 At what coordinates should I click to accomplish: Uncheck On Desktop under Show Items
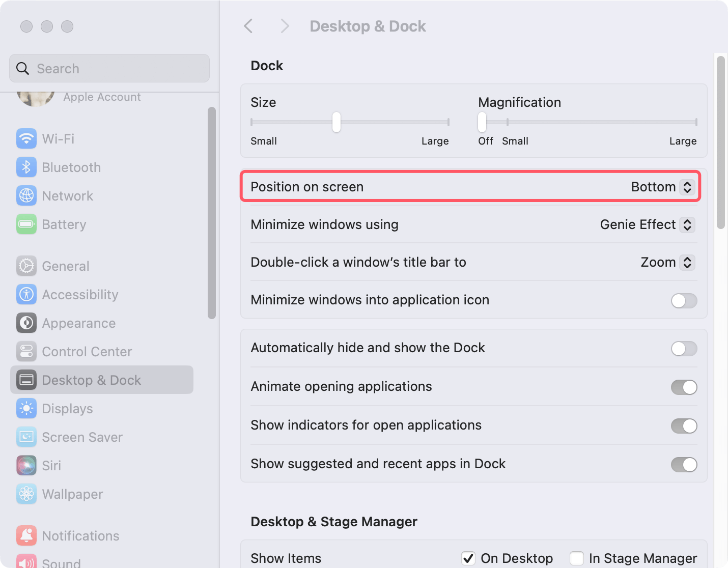[x=468, y=558]
